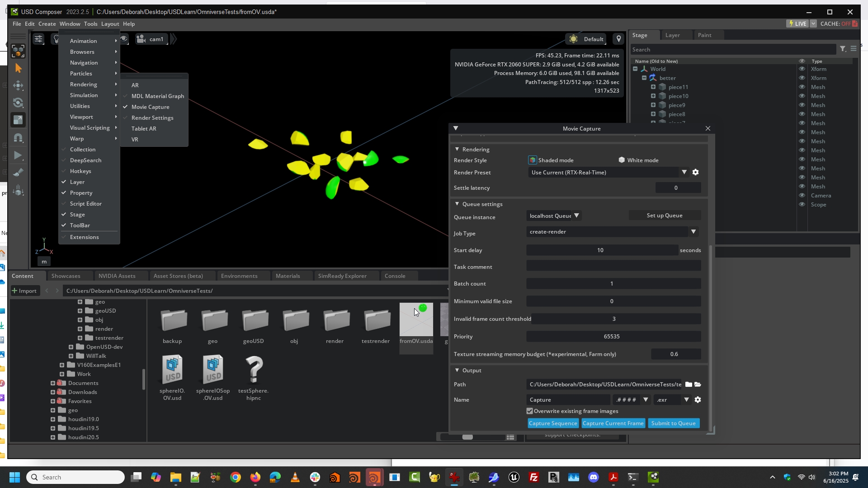Click the Capture Sequence button
The height and width of the screenshot is (488, 868).
pyautogui.click(x=552, y=423)
